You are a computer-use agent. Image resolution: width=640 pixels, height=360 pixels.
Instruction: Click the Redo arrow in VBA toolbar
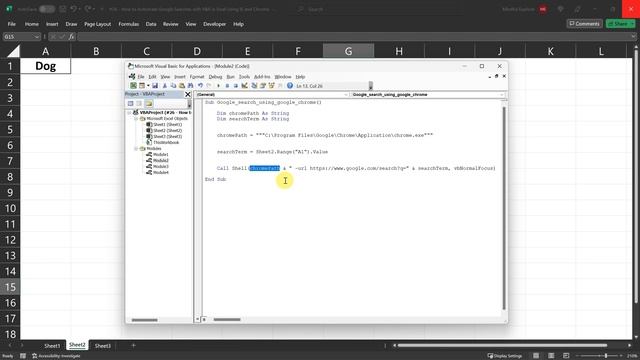click(209, 86)
